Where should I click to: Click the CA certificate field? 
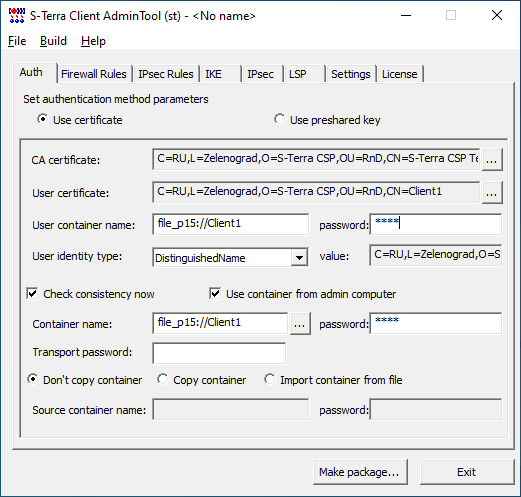tap(316, 159)
